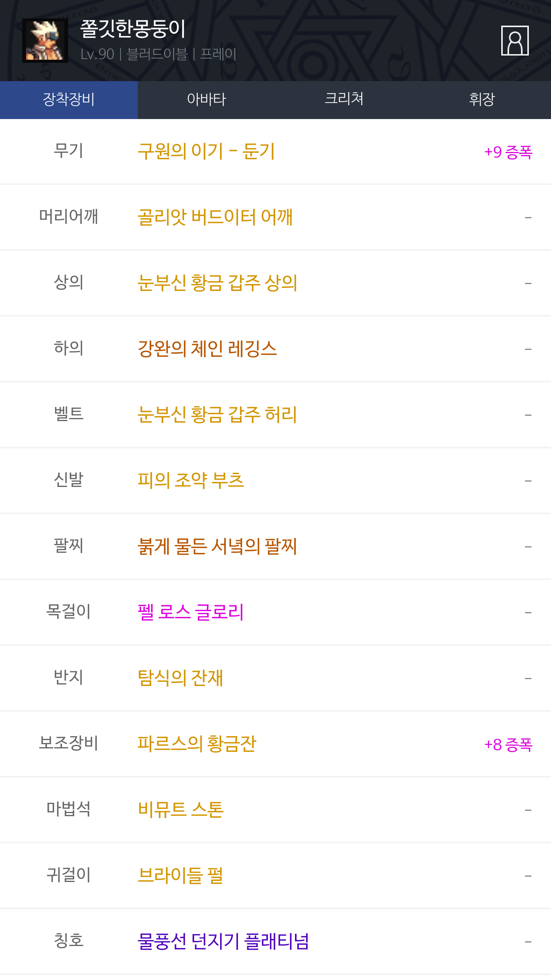Open the 크리쳐 tab
The image size is (551, 980).
(344, 100)
